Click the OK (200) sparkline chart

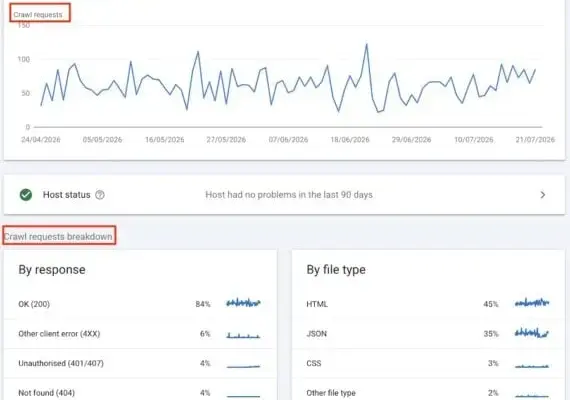click(x=243, y=303)
